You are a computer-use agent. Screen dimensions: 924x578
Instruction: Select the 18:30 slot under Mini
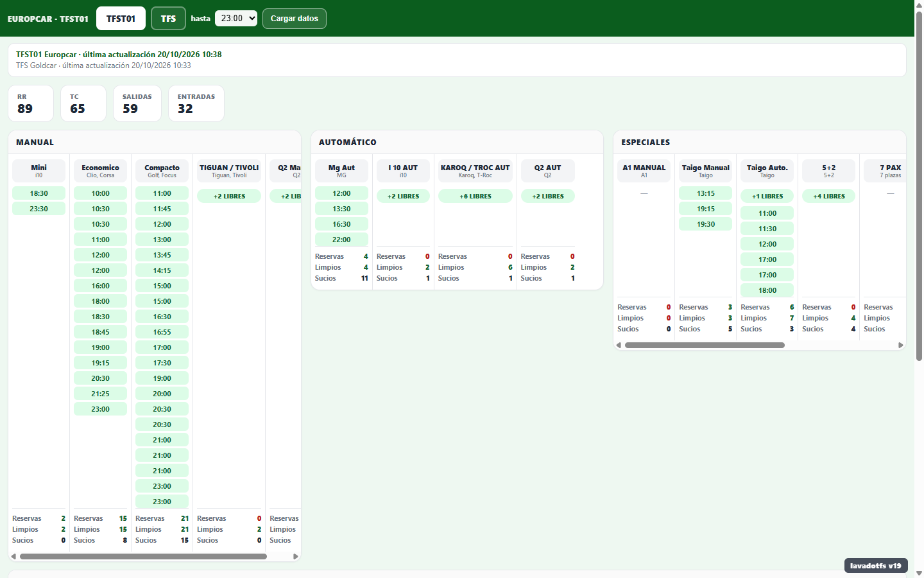tap(38, 193)
